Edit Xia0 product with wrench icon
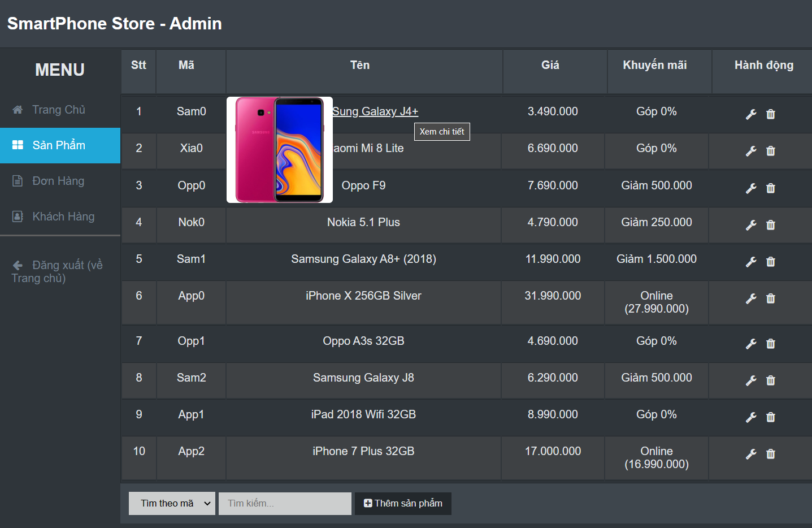Viewport: 812px width, 528px height. (x=751, y=151)
